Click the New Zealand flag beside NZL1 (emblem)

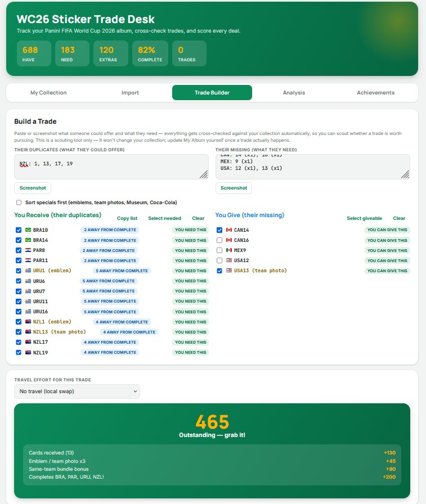(x=28, y=322)
